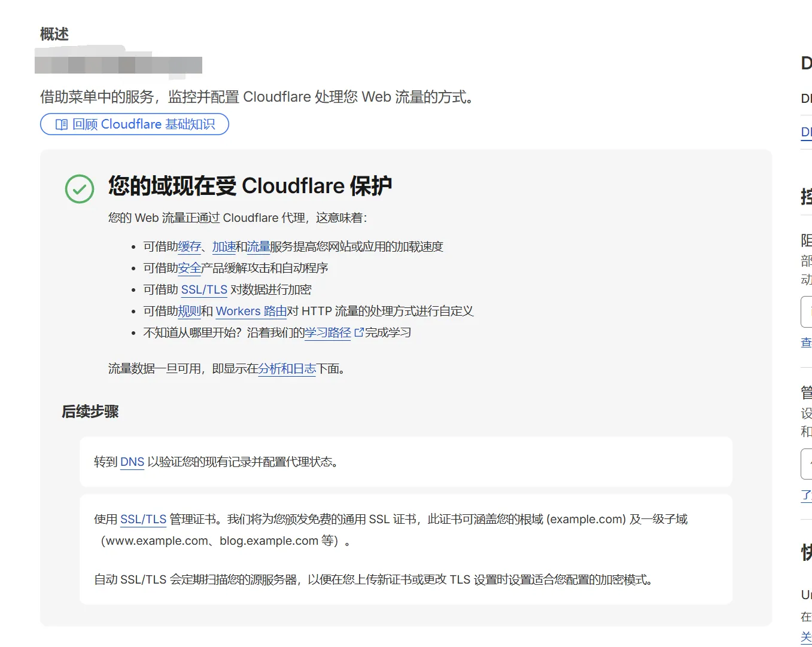Open the 安全 products link
Screen dimensions: 812x647
click(x=190, y=268)
